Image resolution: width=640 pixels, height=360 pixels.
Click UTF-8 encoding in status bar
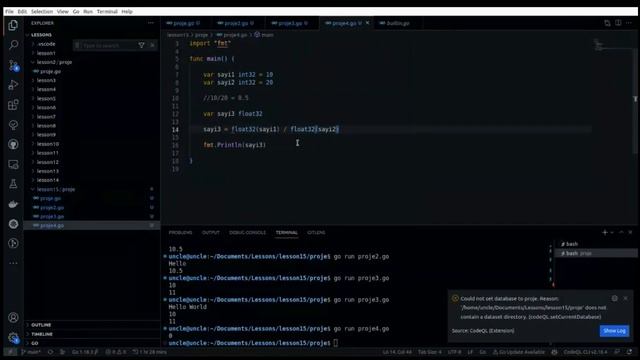pos(454,352)
